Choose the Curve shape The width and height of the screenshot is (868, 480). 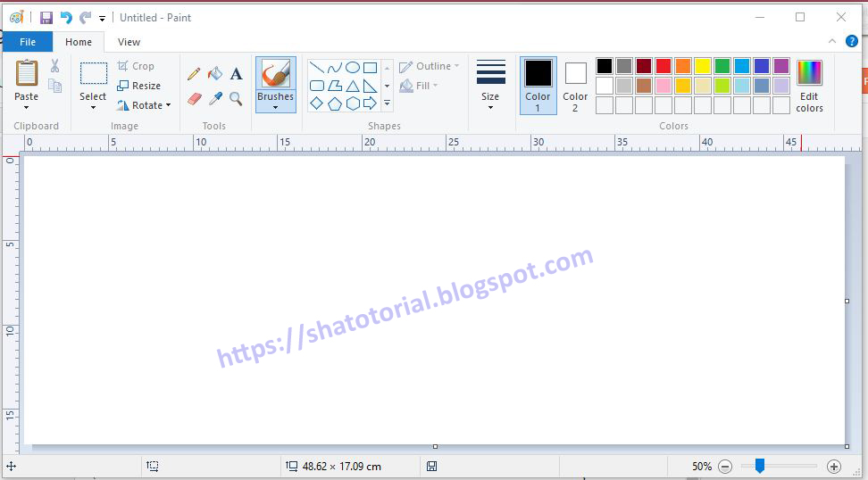click(334, 68)
